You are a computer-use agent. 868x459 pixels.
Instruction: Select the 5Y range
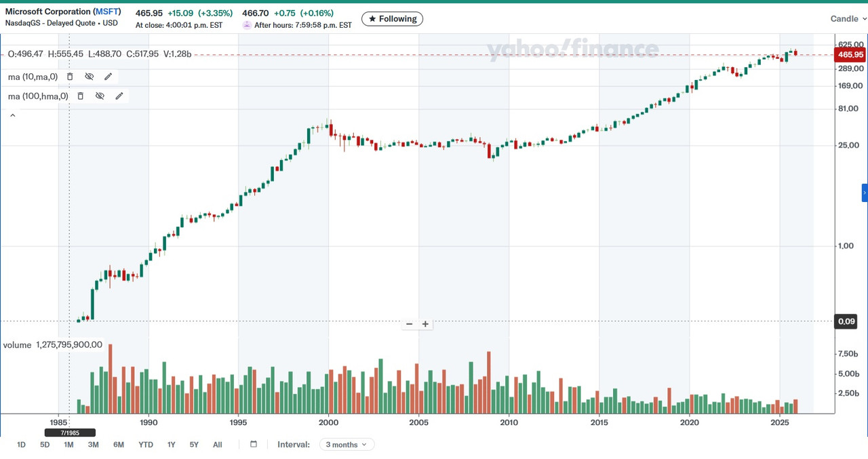click(194, 445)
